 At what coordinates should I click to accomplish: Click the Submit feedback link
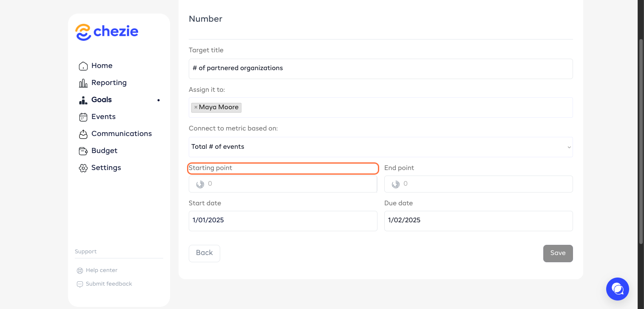(109, 284)
